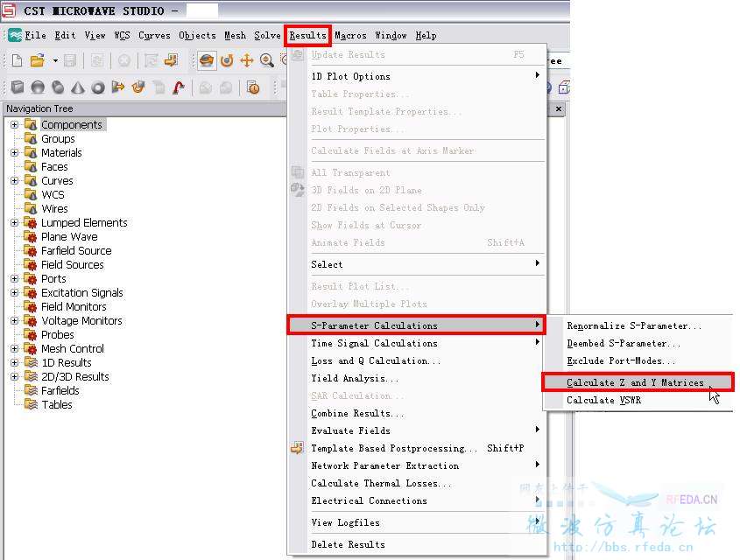Viewport: 740px width, 560px height.
Task: Expand the 1D Results node
Action: (x=15, y=362)
